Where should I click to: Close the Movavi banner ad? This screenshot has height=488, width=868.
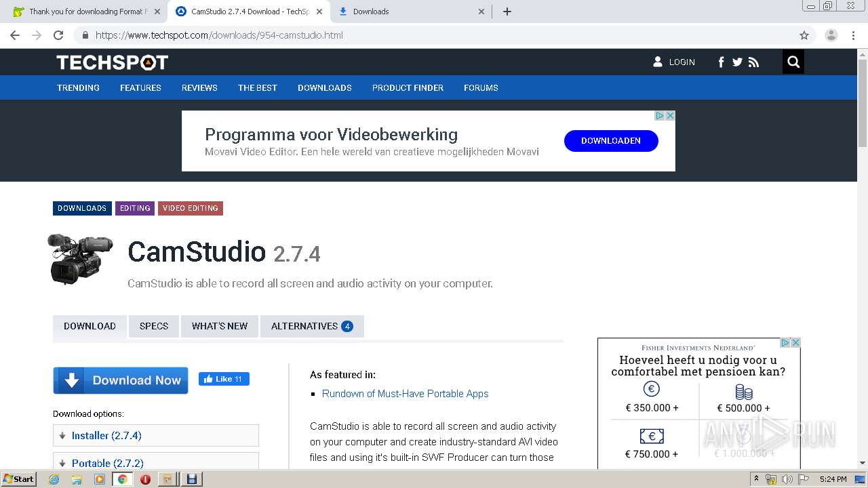click(670, 116)
